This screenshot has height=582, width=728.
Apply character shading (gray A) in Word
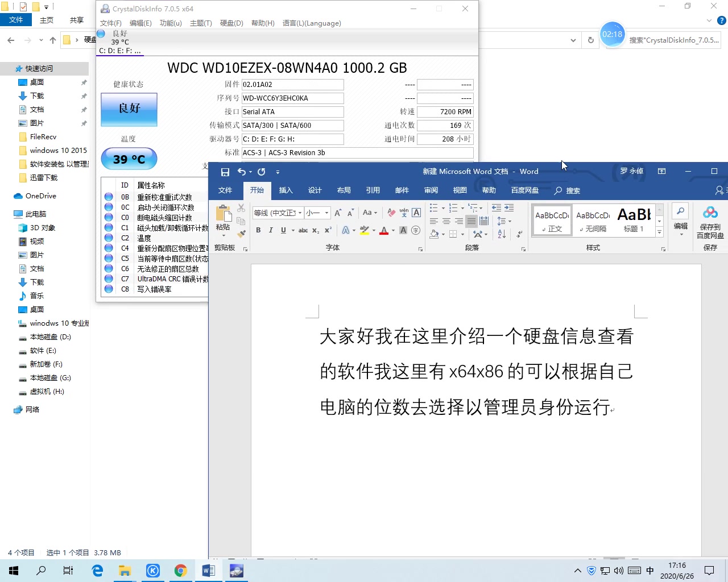(403, 230)
